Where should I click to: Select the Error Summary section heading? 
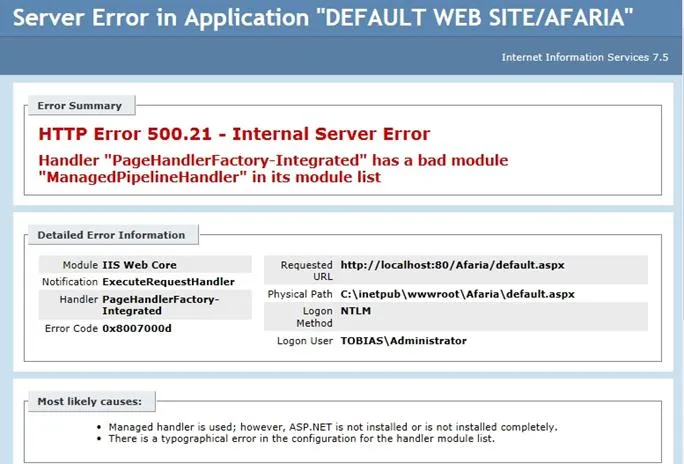(x=79, y=105)
